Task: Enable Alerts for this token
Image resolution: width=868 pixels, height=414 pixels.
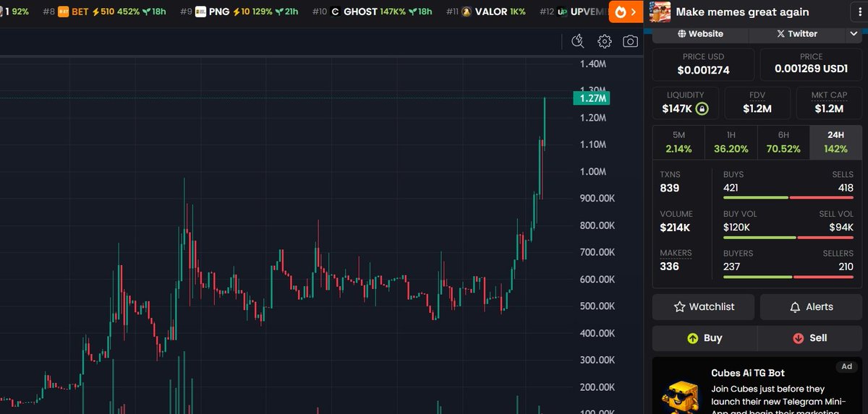Action: [x=810, y=307]
